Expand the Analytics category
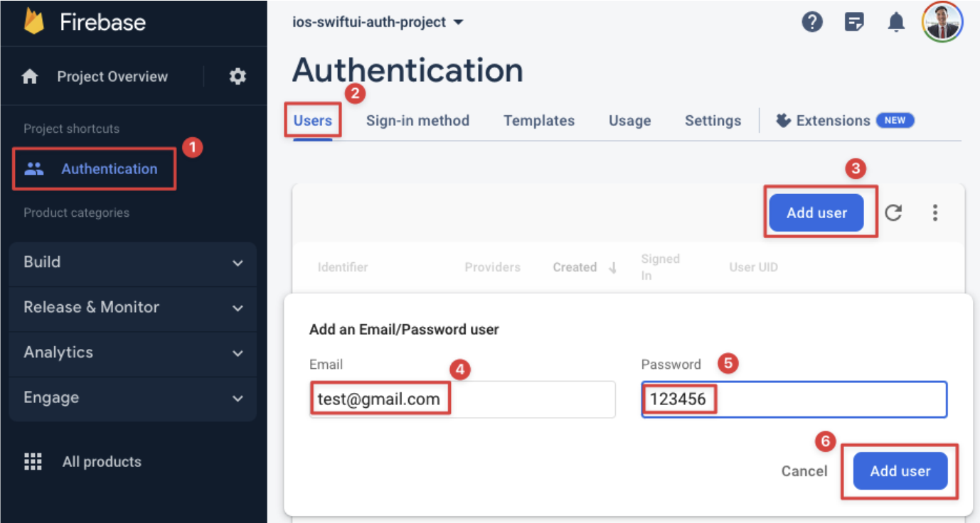 pos(132,353)
